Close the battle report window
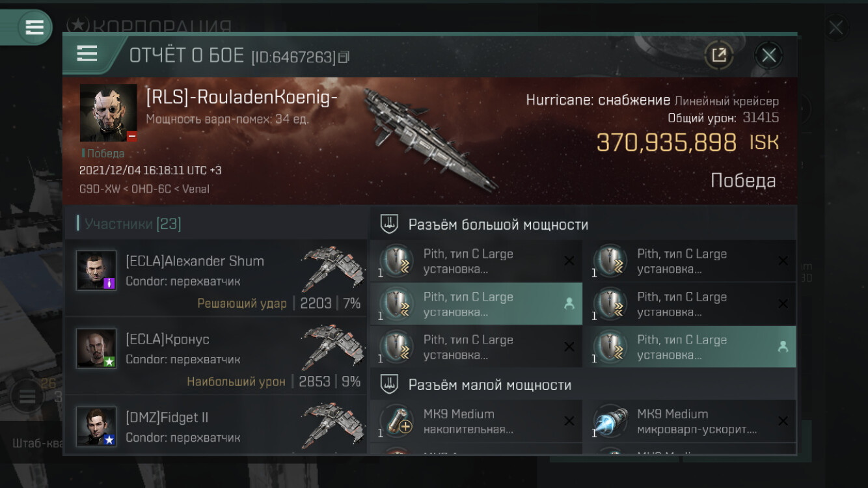The height and width of the screenshot is (488, 868). coord(768,55)
